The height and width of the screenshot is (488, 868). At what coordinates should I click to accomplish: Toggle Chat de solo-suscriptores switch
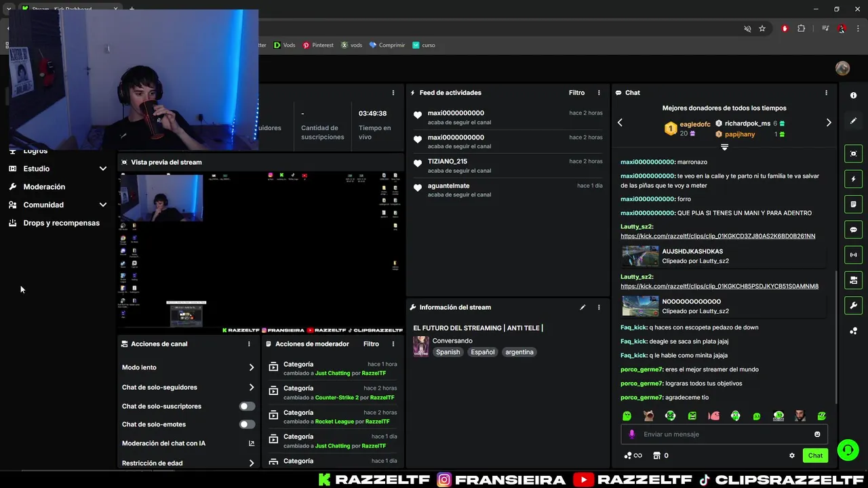pyautogui.click(x=248, y=406)
